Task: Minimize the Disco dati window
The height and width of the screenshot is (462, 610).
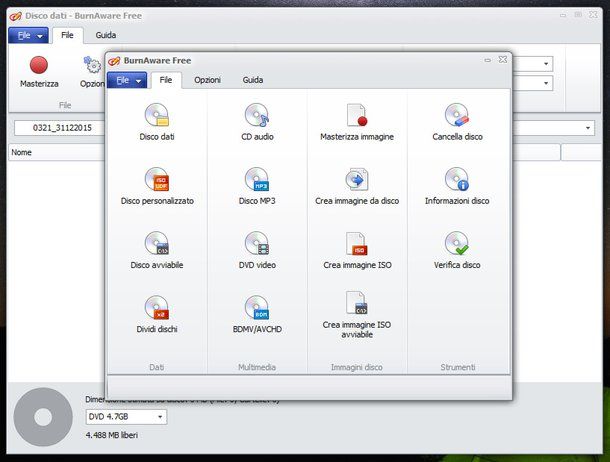Action: tap(563, 16)
